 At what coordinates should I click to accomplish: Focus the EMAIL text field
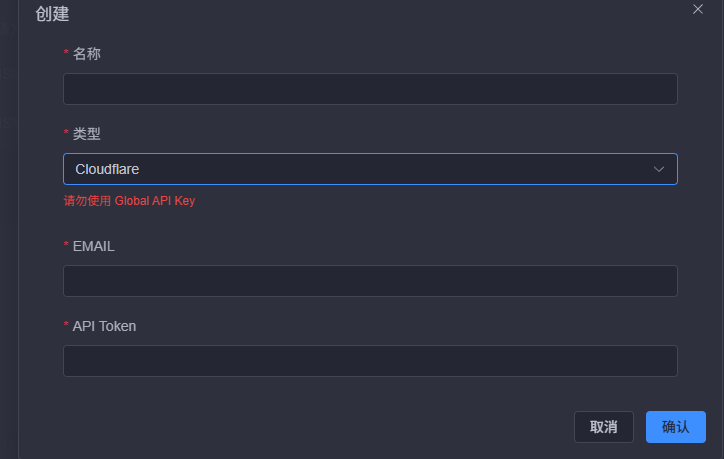(370, 281)
